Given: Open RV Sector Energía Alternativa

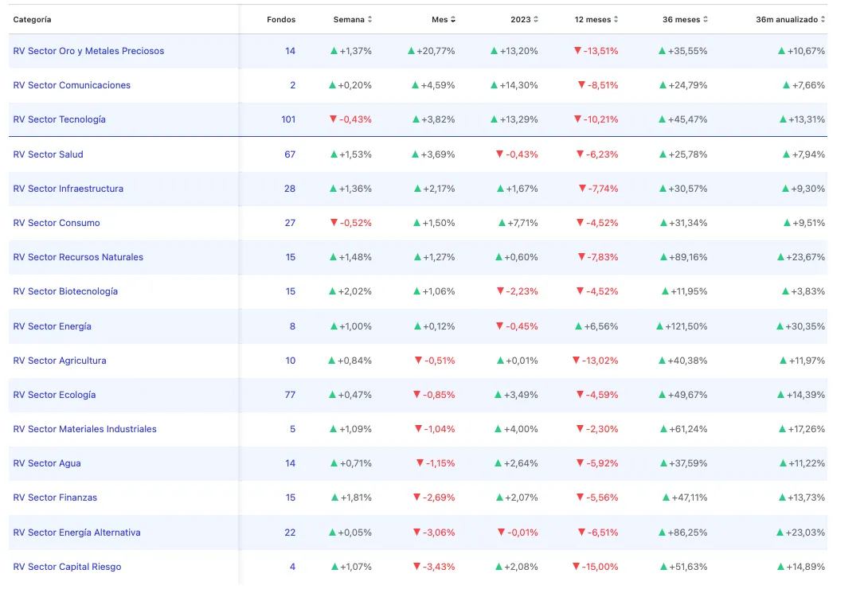Looking at the screenshot, I should (x=76, y=533).
